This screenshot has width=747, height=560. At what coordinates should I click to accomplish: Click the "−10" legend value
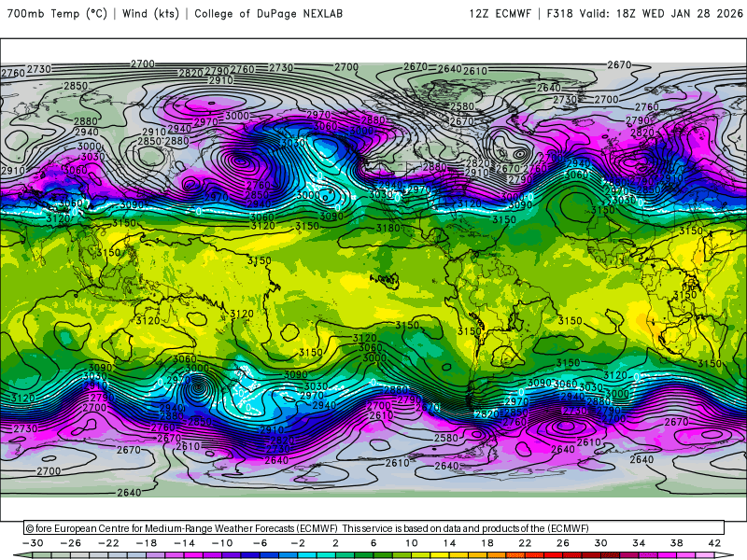tap(222, 543)
